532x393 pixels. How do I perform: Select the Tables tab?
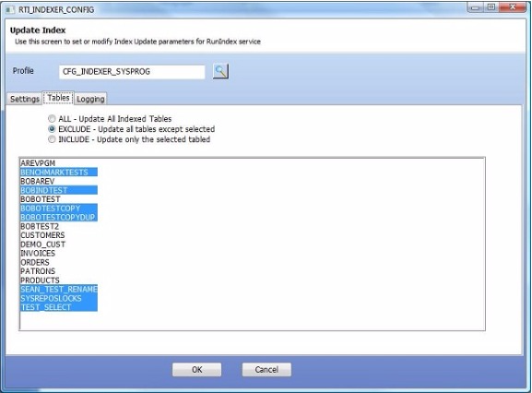[58, 98]
